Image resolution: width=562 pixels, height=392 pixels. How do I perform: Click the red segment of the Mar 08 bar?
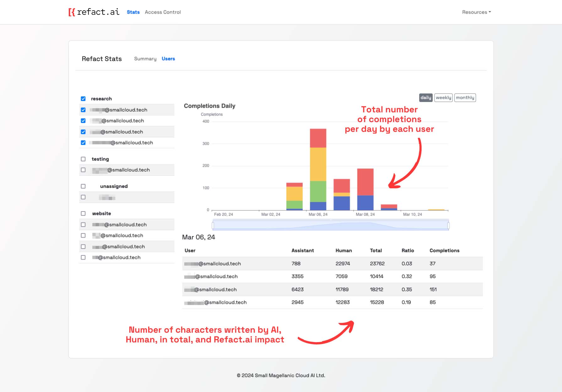pyautogui.click(x=365, y=182)
